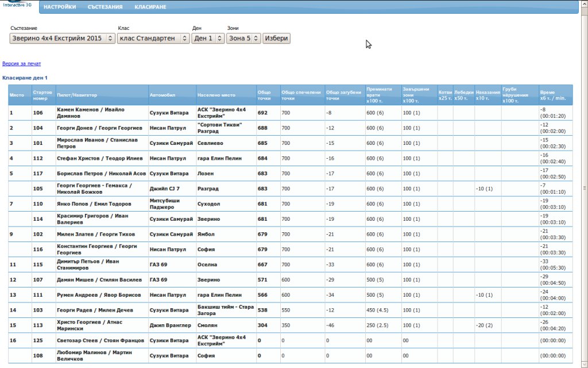Open the Версия за печат link
588x368 pixels.
click(x=22, y=64)
